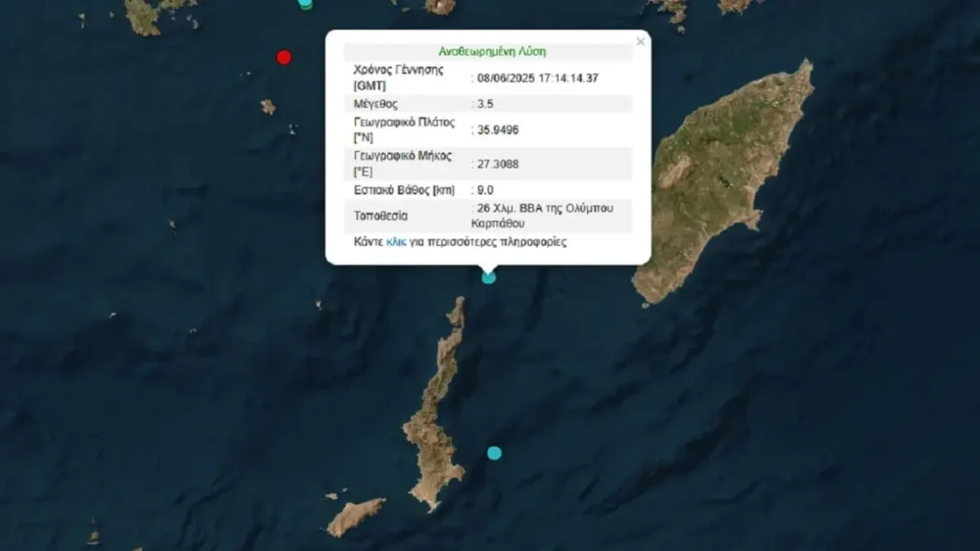Click the 'Τοποθεσία' row label
Image resolution: width=980 pixels, height=551 pixels.
pyautogui.click(x=381, y=216)
